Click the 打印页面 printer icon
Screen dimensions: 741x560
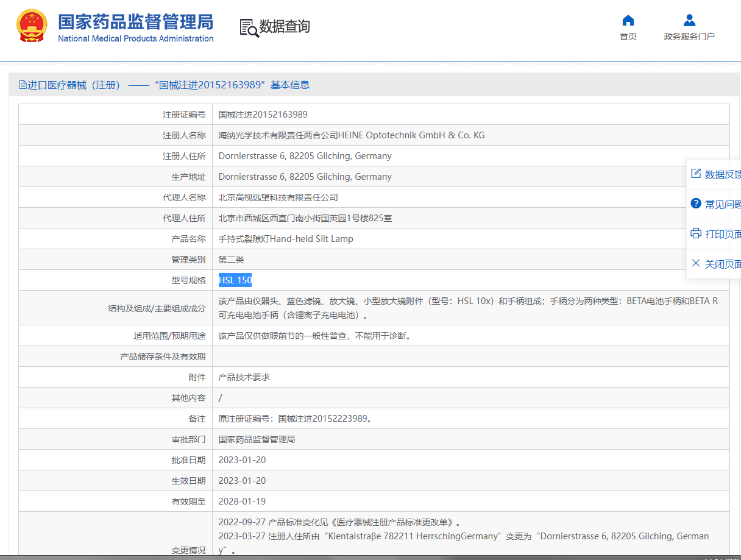[696, 233]
